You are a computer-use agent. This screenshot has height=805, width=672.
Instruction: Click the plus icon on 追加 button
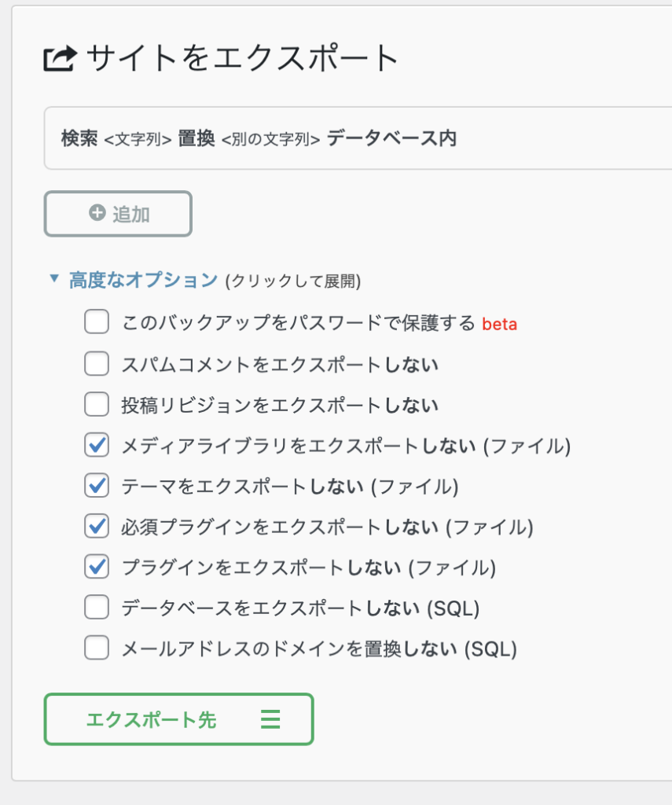click(97, 213)
